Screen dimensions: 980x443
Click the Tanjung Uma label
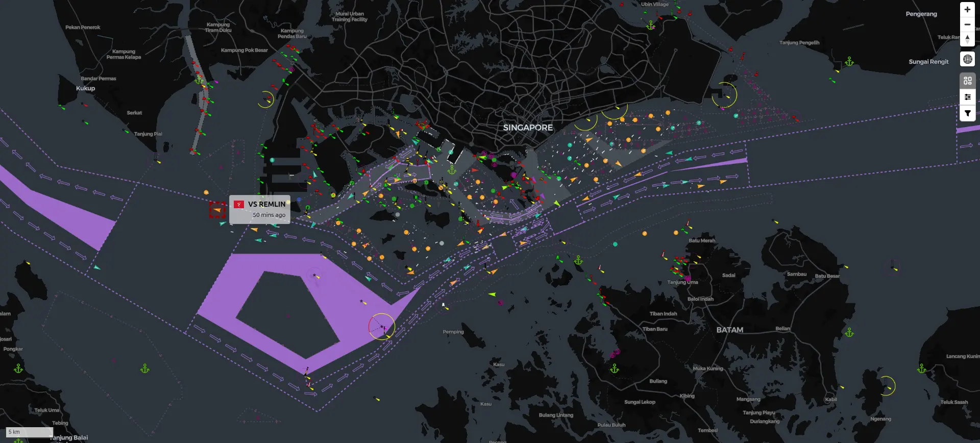pyautogui.click(x=682, y=282)
